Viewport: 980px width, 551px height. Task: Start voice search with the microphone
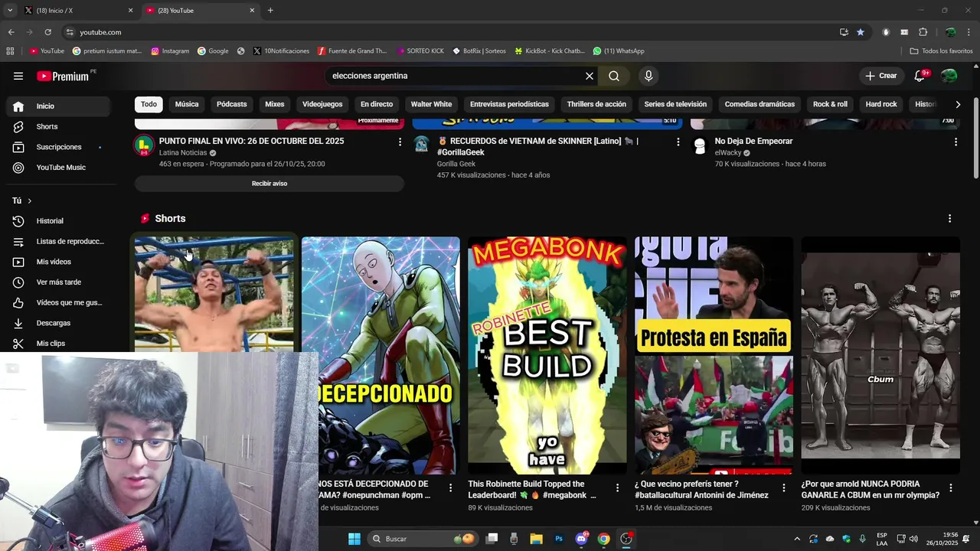click(x=648, y=76)
